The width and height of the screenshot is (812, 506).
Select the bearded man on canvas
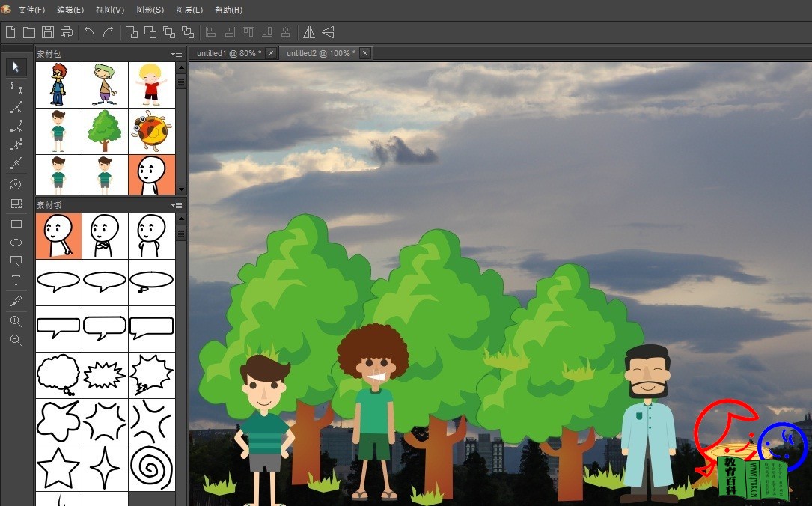648,424
